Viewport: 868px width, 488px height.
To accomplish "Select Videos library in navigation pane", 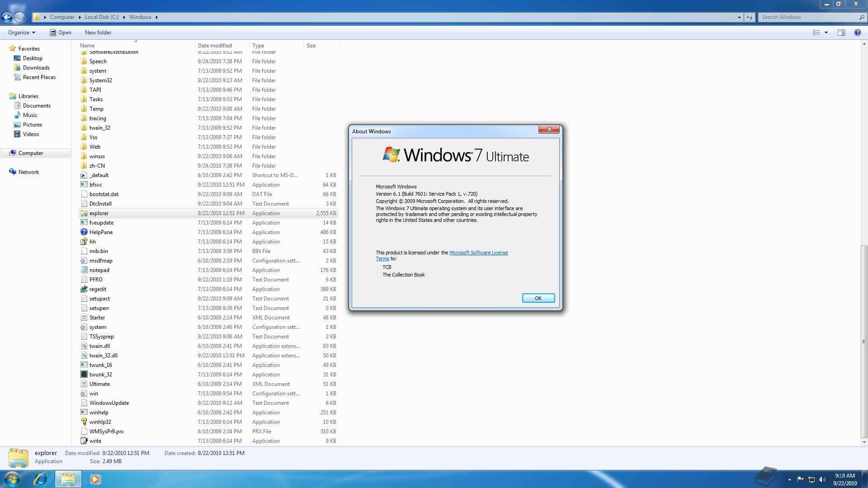I will click(31, 134).
